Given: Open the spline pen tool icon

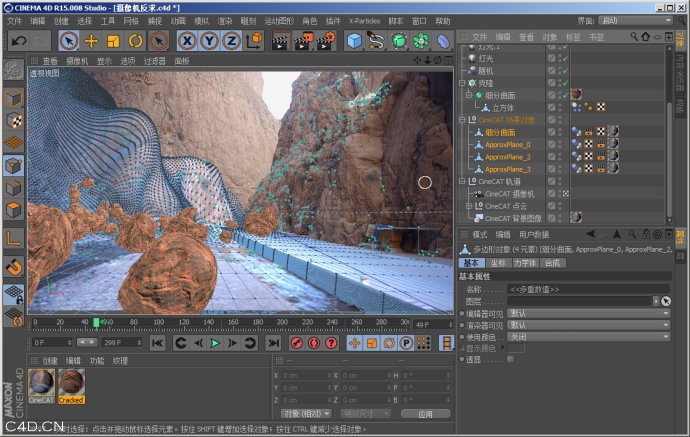Looking at the screenshot, I should [376, 41].
